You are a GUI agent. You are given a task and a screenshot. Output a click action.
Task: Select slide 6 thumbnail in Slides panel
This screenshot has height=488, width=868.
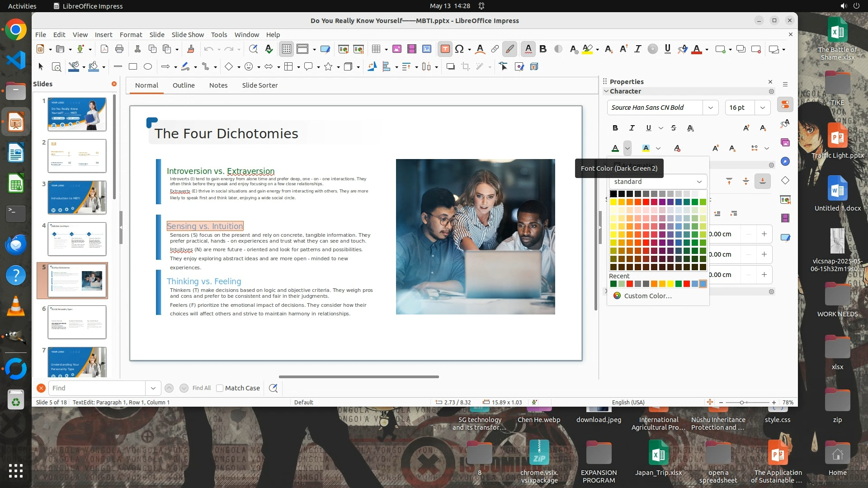click(77, 322)
